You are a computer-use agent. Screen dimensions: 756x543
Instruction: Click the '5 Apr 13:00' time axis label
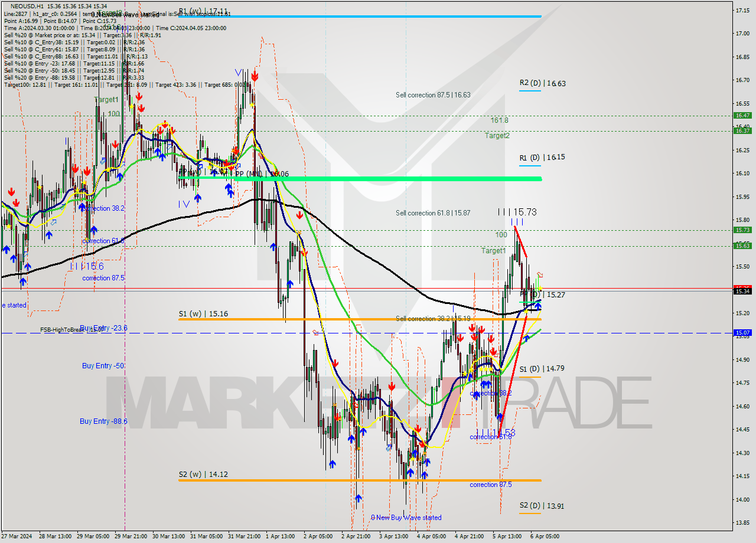pos(506,537)
